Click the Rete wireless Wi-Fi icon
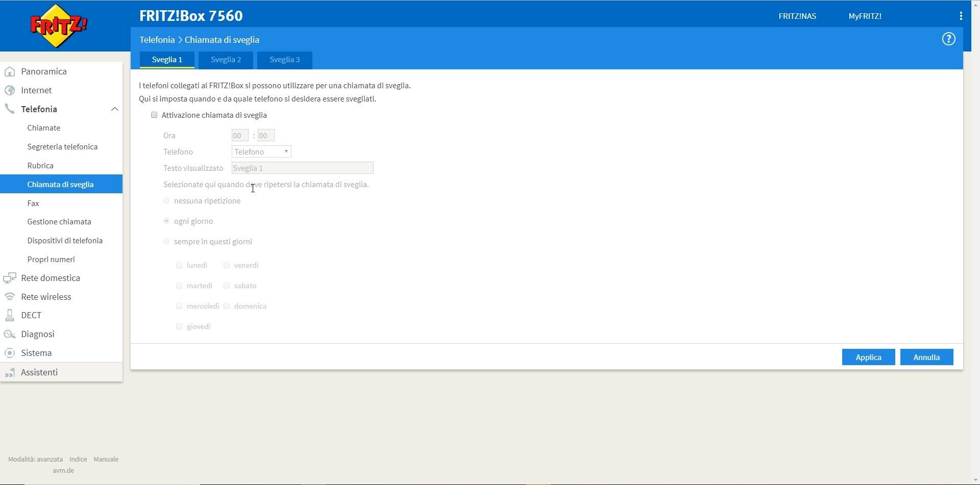The image size is (980, 485). pyautogui.click(x=10, y=297)
